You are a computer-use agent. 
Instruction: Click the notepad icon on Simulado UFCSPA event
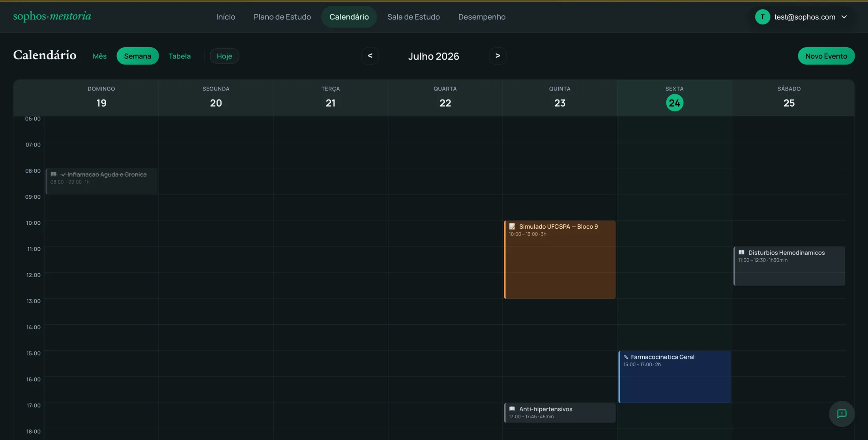[x=512, y=226]
